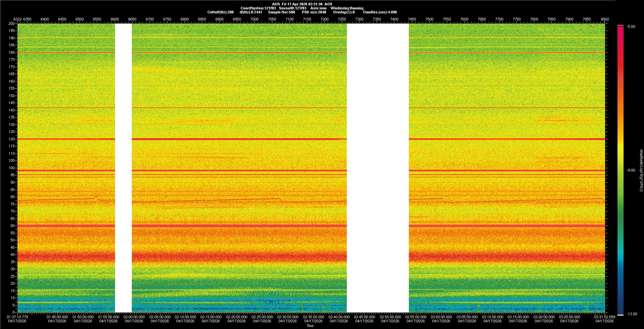Click the top of the amplitude colorbar

(x=620, y=26)
